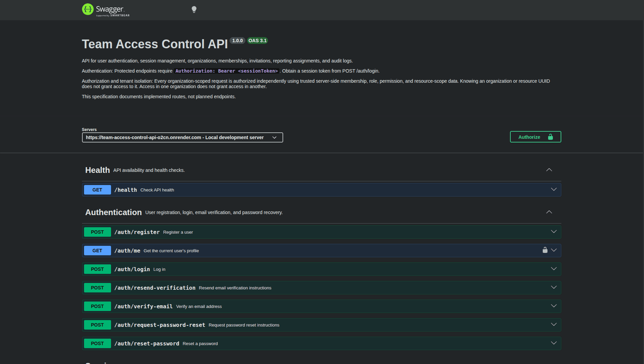Click 'Authorization: Bearer <sessionToken>' code text
This screenshot has height=364, width=644.
(226, 71)
